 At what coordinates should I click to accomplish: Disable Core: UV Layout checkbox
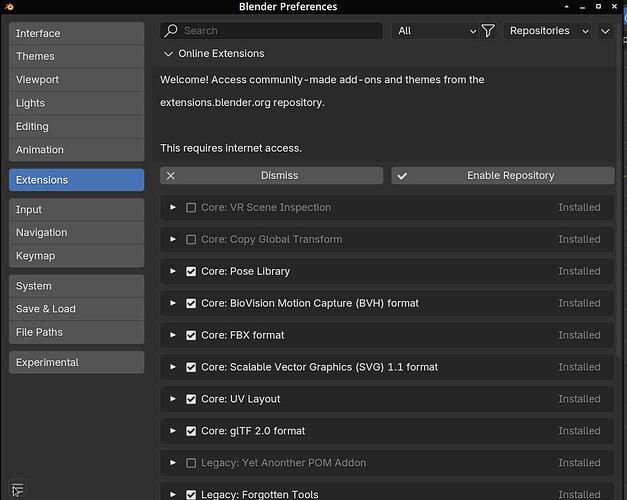pyautogui.click(x=191, y=399)
